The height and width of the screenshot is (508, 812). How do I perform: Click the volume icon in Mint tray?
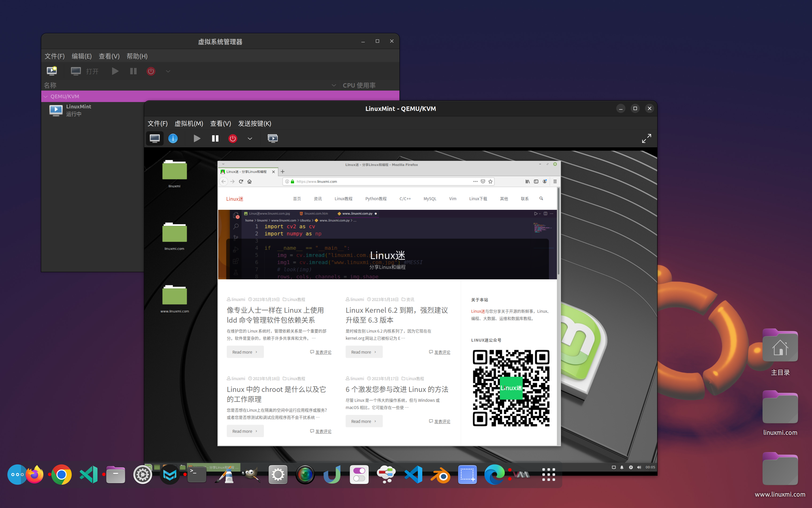coord(639,467)
